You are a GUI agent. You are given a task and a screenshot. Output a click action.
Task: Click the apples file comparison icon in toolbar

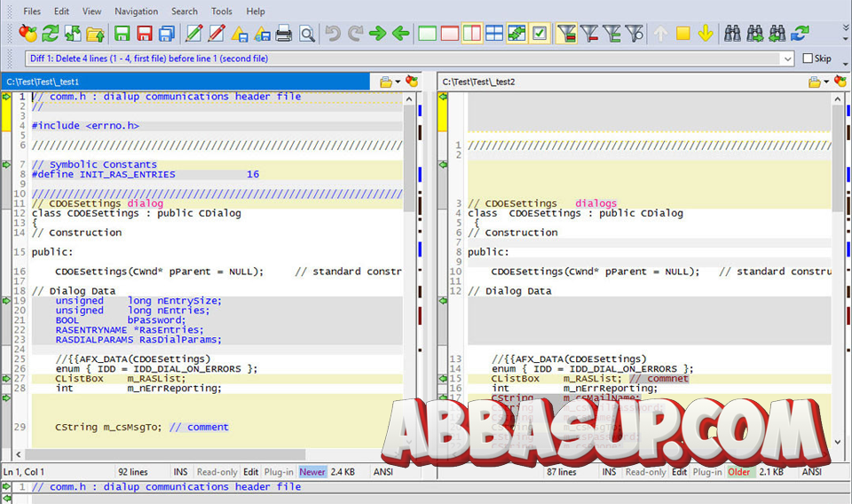tap(28, 34)
